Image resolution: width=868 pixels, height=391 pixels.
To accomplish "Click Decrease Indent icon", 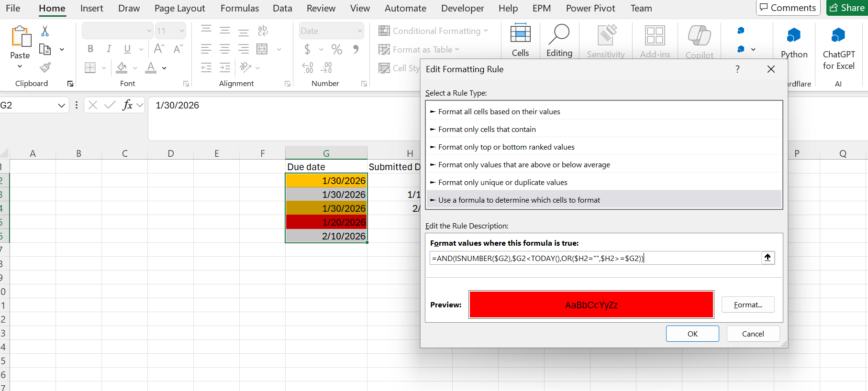I will tap(206, 67).
